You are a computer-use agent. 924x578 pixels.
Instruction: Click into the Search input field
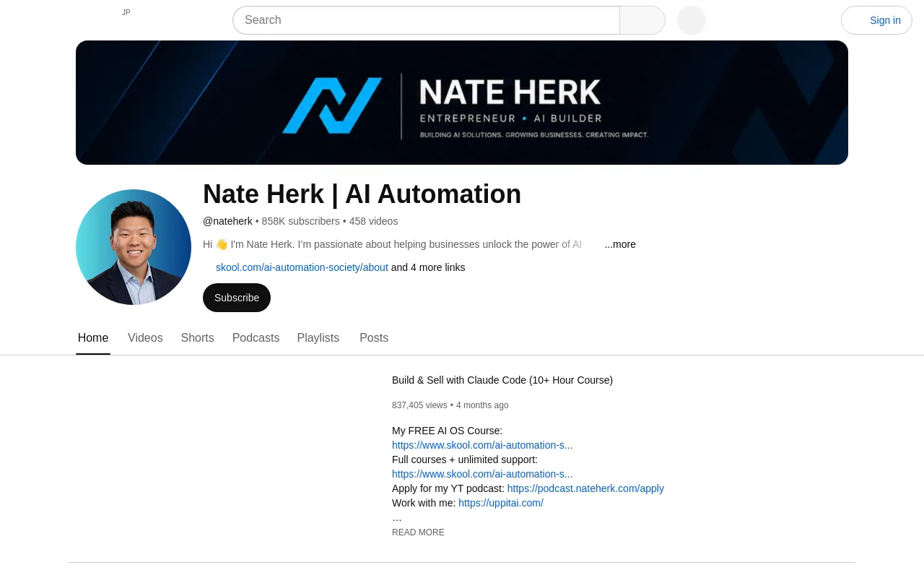point(426,20)
